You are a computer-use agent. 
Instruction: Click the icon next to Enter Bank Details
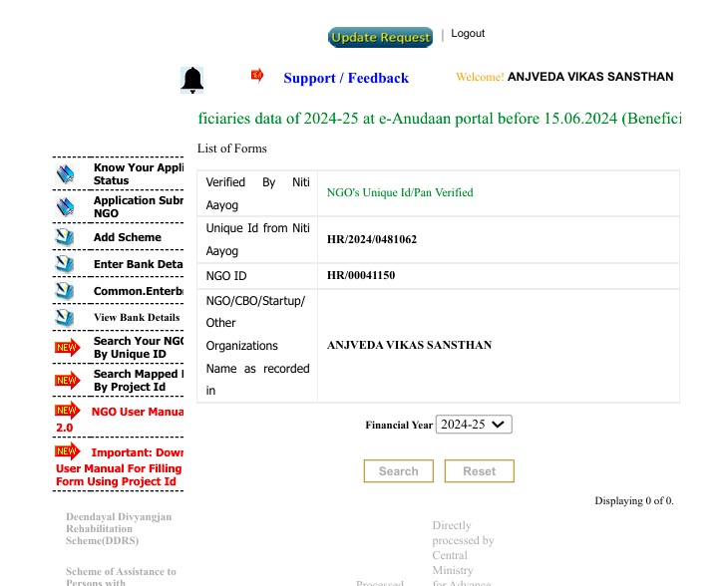click(x=66, y=264)
